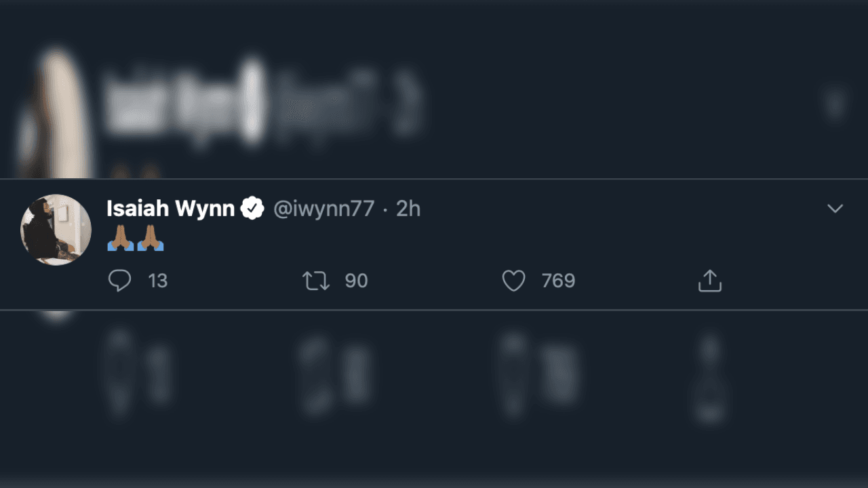Click the 90 retweets count
Screen dimensions: 868x488
[x=356, y=281]
